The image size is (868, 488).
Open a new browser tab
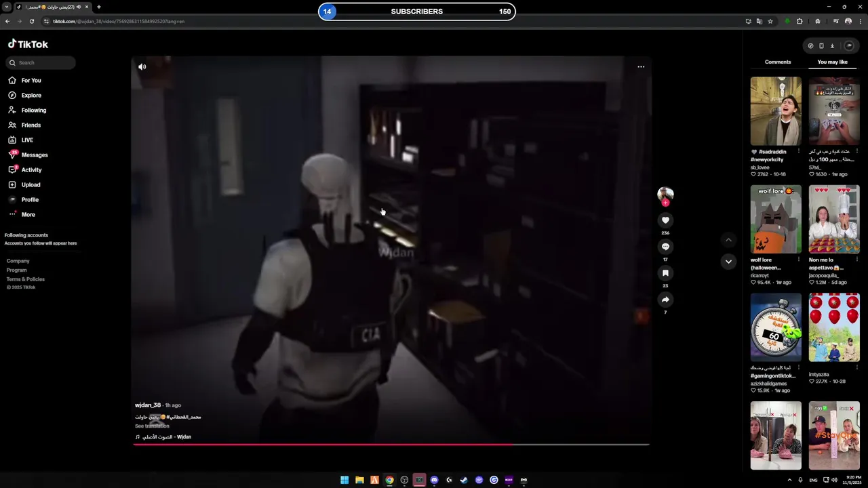pyautogui.click(x=98, y=7)
